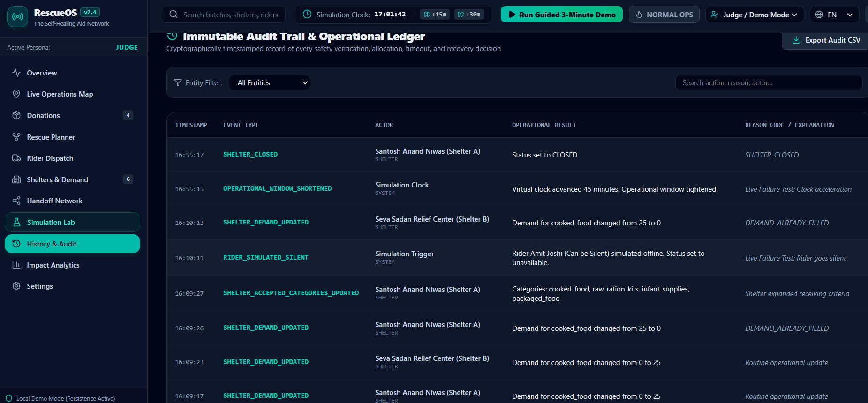Screen dimensions: 868x403
Task: Click the Rescue Planner route icon
Action: coord(16,137)
